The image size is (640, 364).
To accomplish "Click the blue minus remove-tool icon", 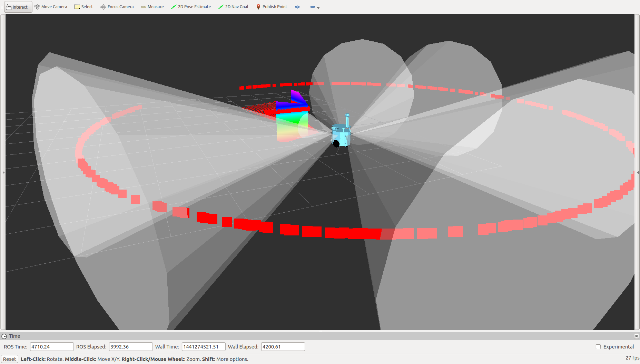I will [x=312, y=7].
